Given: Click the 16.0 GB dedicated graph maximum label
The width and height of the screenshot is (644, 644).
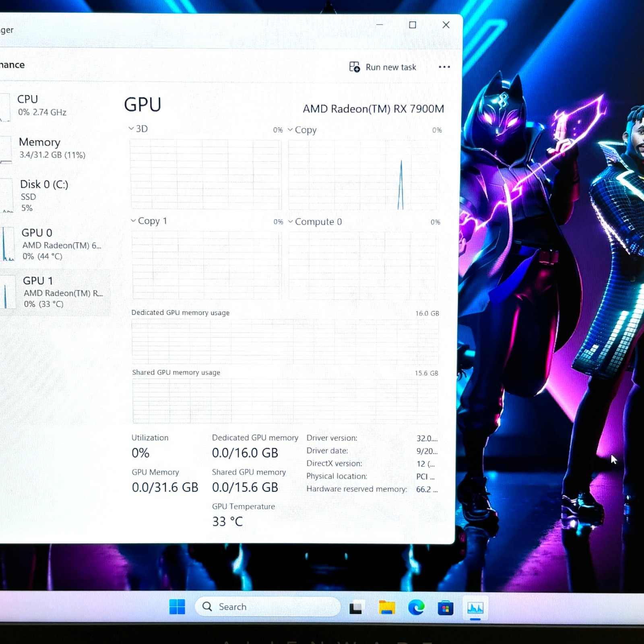Looking at the screenshot, I should [427, 313].
